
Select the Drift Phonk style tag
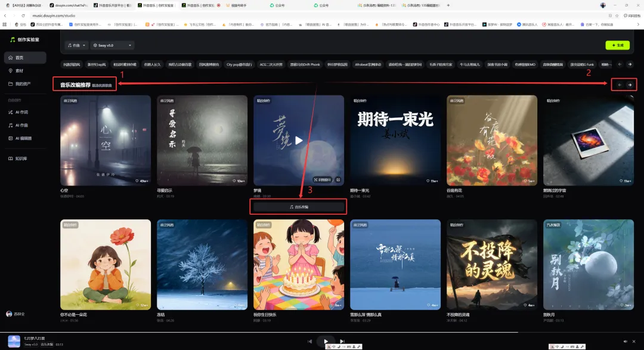(x=305, y=64)
